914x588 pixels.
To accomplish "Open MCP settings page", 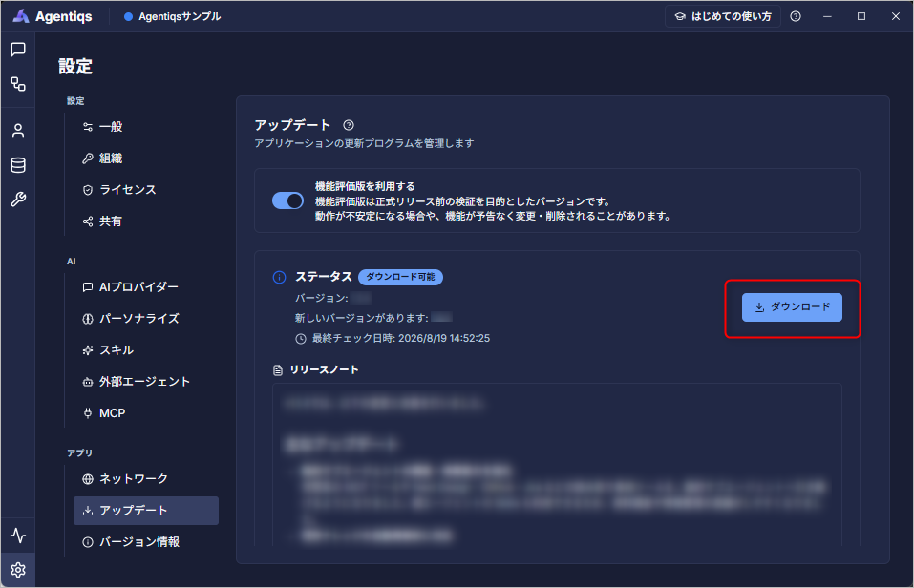I will point(146,413).
